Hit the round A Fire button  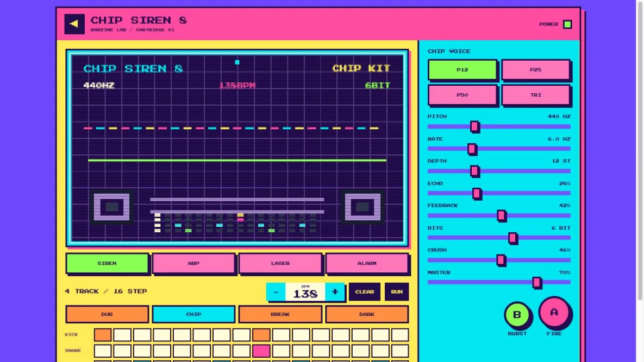(554, 312)
